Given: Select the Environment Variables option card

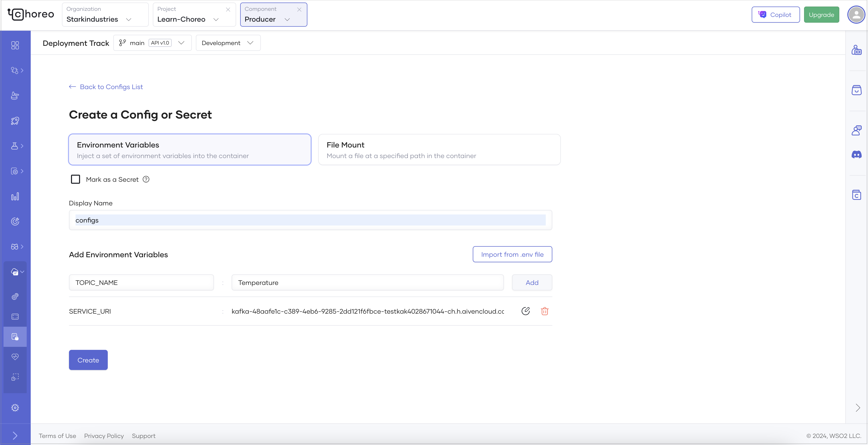Looking at the screenshot, I should (190, 150).
